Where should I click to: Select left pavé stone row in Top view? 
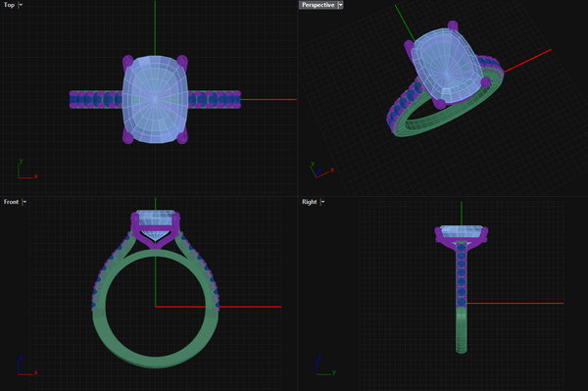click(96, 99)
